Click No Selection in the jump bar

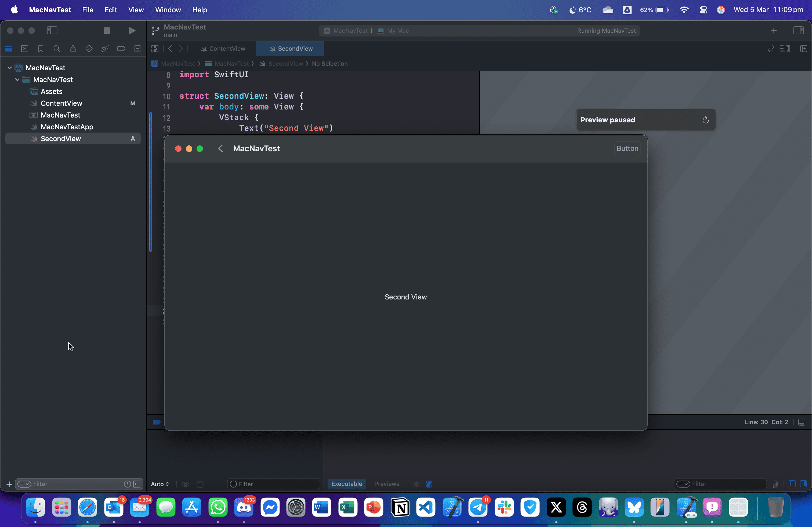pyautogui.click(x=329, y=64)
